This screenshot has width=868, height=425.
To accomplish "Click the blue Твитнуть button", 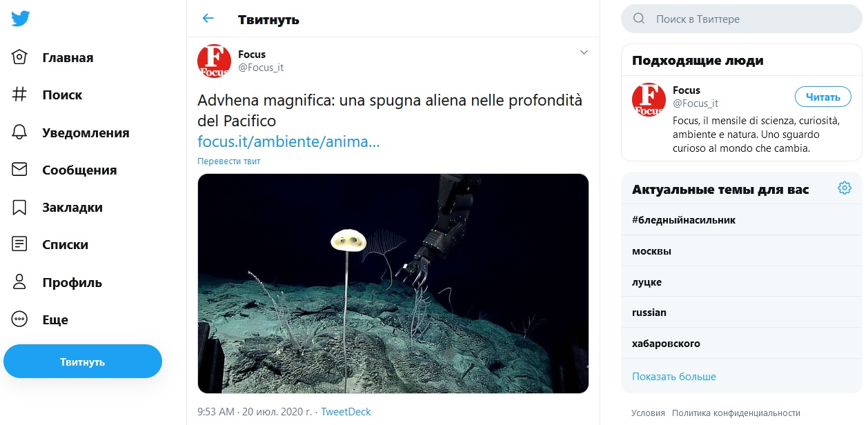I will (x=83, y=362).
